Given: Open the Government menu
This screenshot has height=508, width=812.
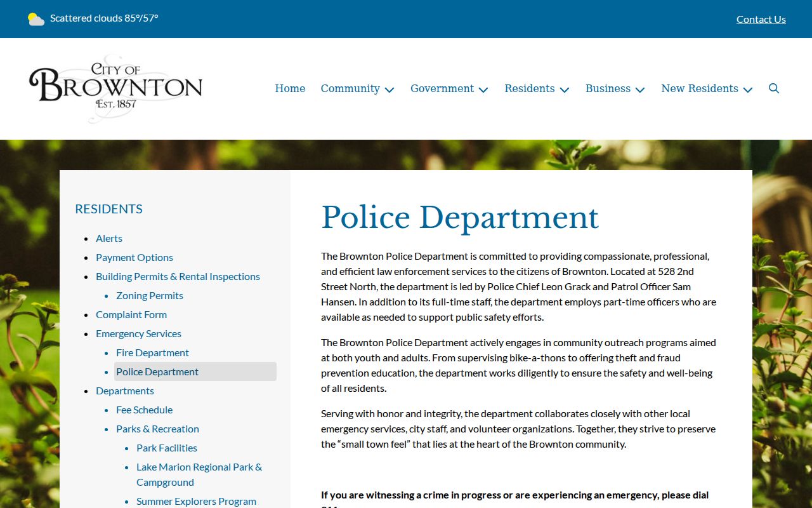Looking at the screenshot, I should click(442, 88).
